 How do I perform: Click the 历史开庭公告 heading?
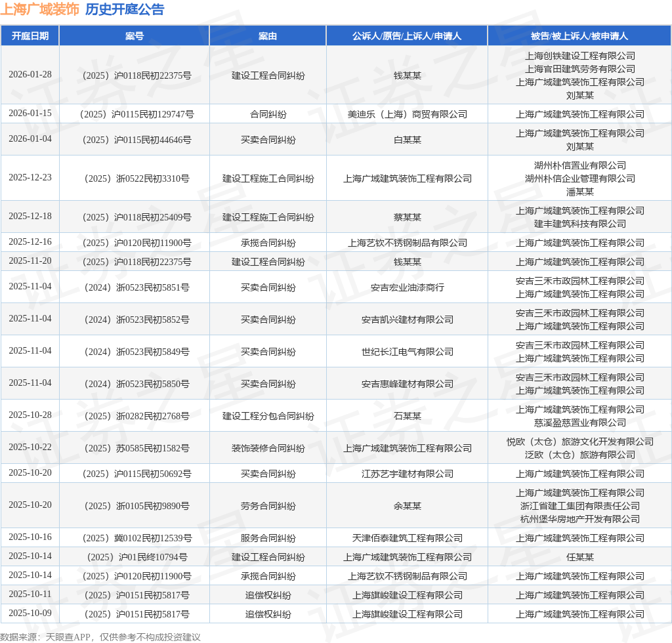tap(125, 9)
